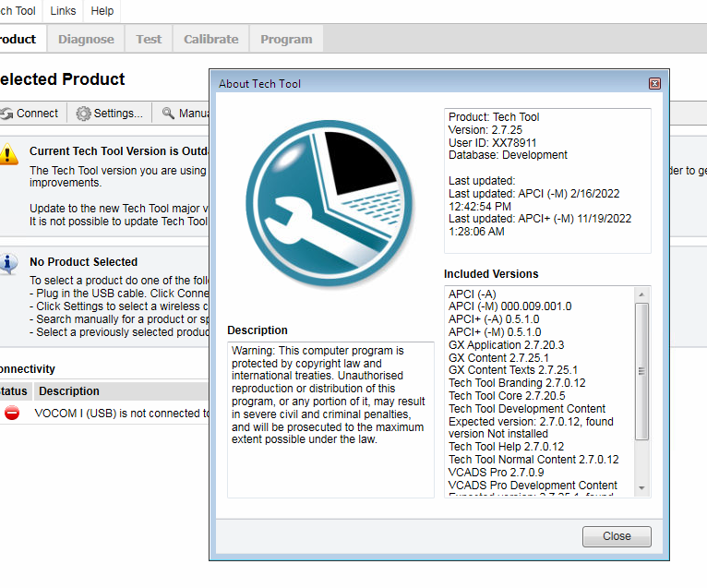
Task: Click the Connect toolbar button
Action: point(30,114)
